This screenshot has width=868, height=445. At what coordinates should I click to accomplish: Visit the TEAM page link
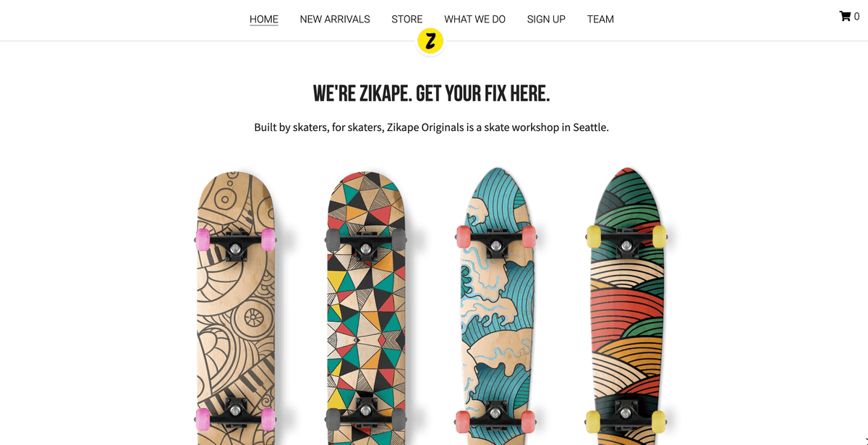tap(600, 20)
